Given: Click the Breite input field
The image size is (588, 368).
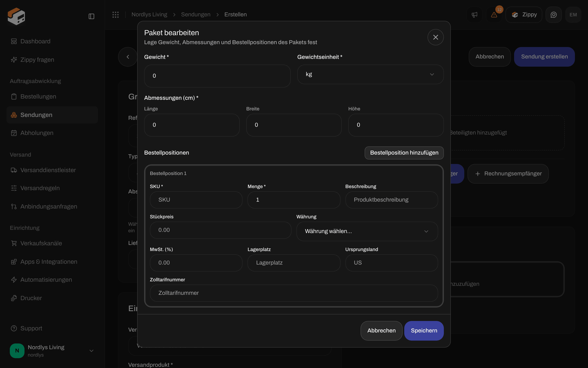Looking at the screenshot, I should (x=294, y=125).
